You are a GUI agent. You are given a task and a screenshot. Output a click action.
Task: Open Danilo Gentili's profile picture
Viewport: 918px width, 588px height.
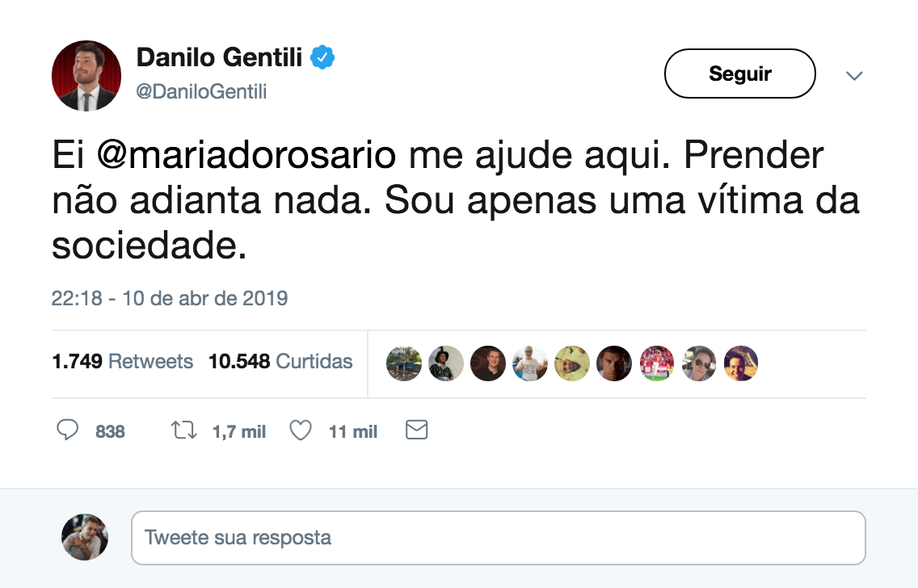(x=86, y=76)
